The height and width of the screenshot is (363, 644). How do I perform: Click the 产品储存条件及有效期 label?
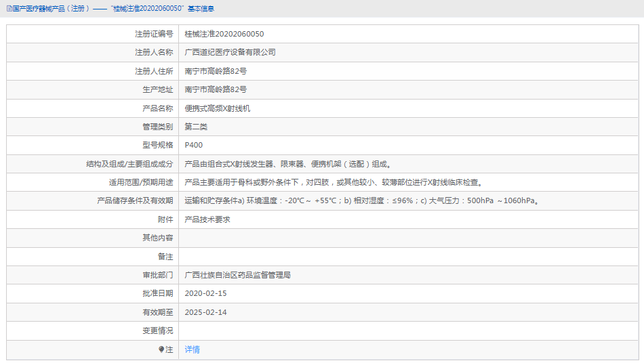tap(135, 200)
